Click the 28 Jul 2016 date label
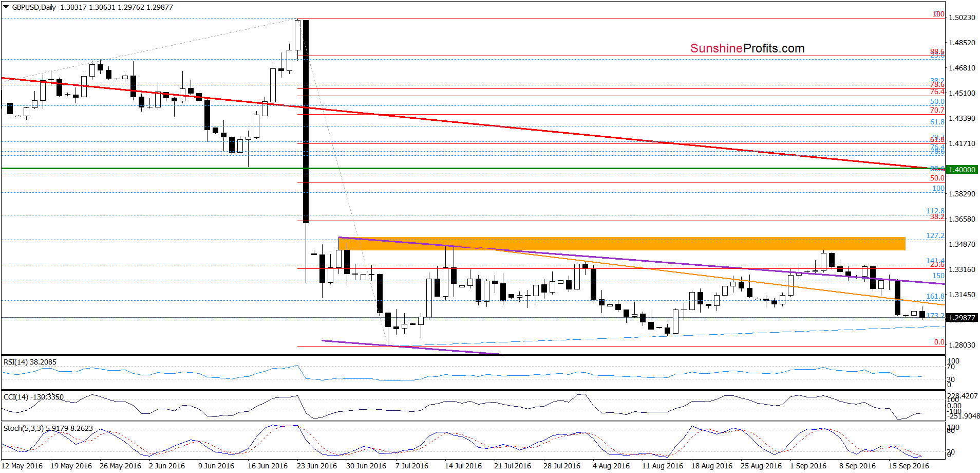The height and width of the screenshot is (473, 980). [x=562, y=466]
